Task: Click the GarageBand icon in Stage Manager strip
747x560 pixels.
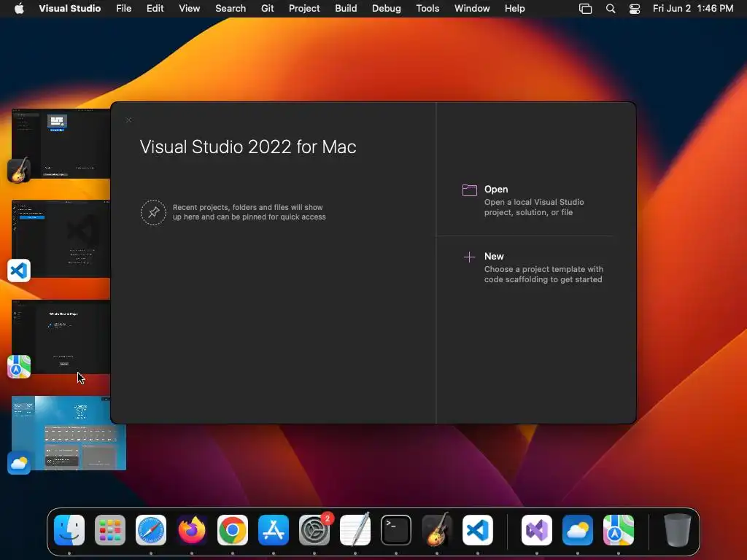Action: (x=19, y=170)
